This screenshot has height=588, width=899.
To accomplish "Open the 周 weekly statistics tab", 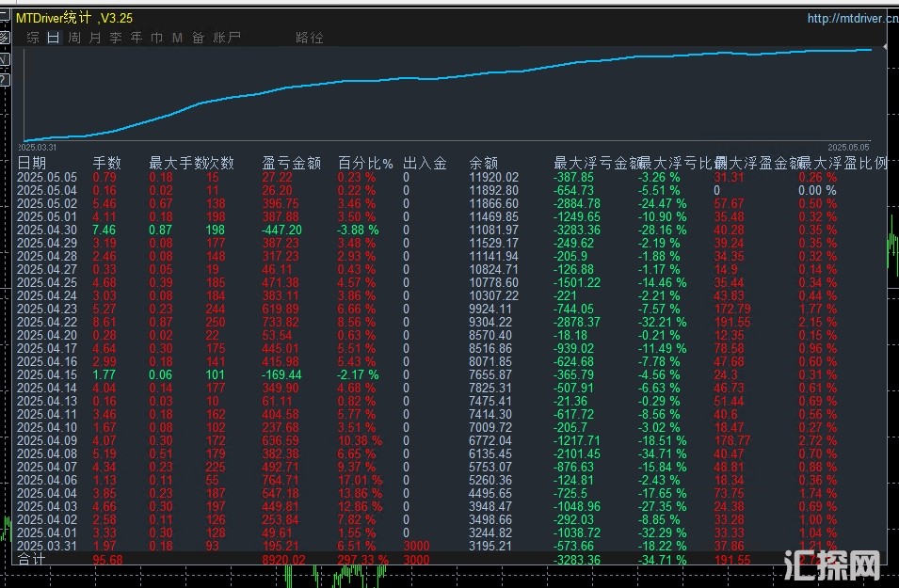I will (x=74, y=38).
